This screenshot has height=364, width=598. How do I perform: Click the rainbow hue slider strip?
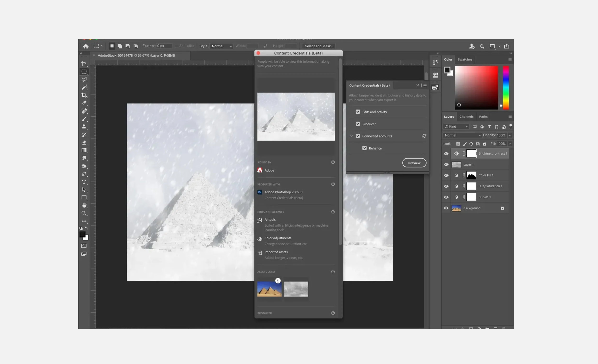(x=506, y=87)
